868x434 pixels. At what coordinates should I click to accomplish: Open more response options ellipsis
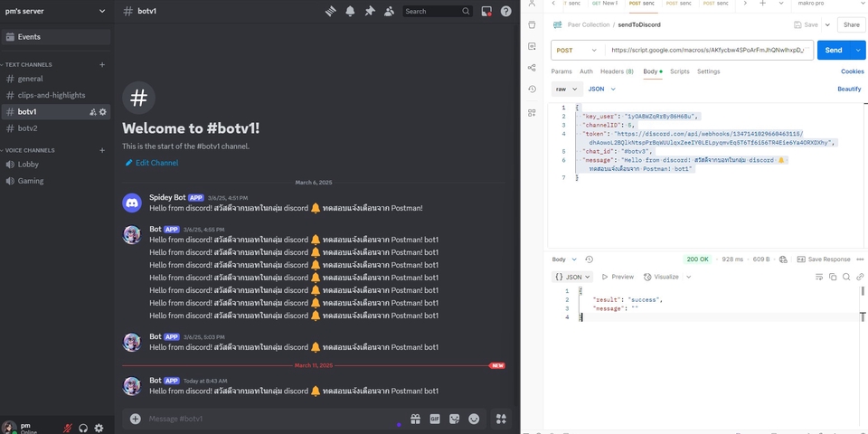[x=860, y=259]
